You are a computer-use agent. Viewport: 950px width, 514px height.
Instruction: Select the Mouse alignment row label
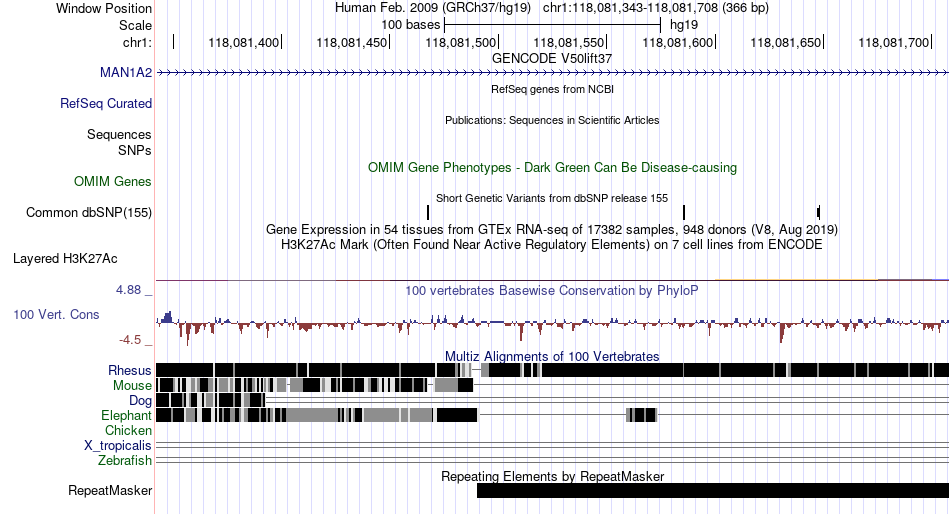pyautogui.click(x=132, y=386)
